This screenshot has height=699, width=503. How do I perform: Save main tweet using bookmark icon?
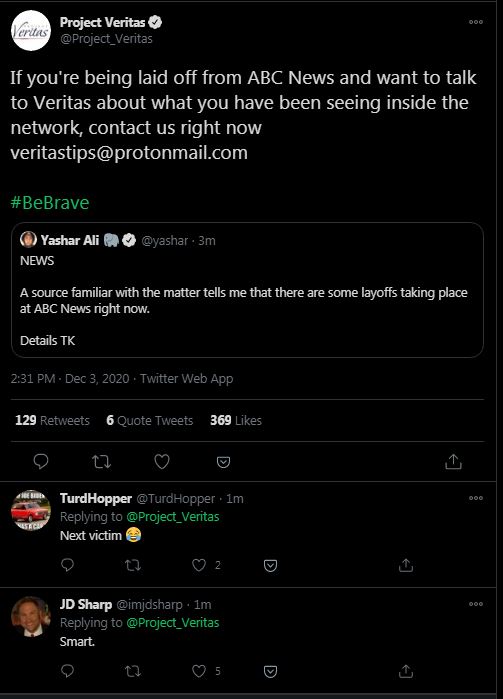click(x=223, y=462)
